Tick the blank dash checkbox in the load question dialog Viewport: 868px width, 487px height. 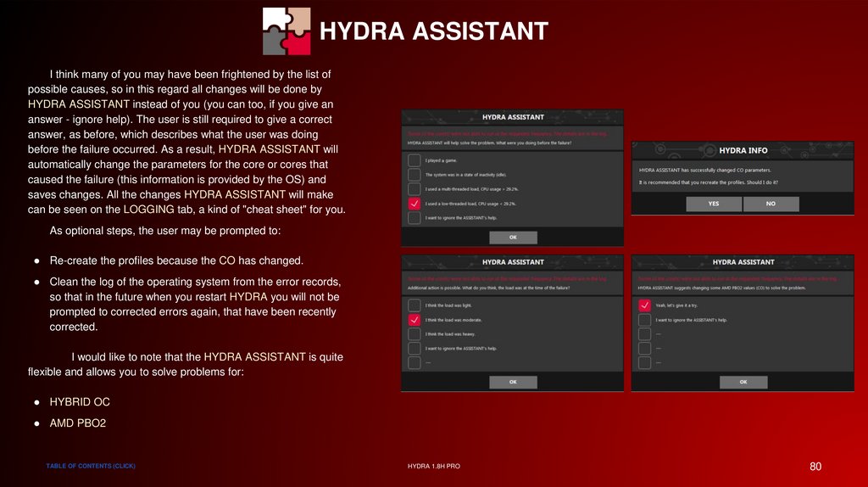pos(414,363)
